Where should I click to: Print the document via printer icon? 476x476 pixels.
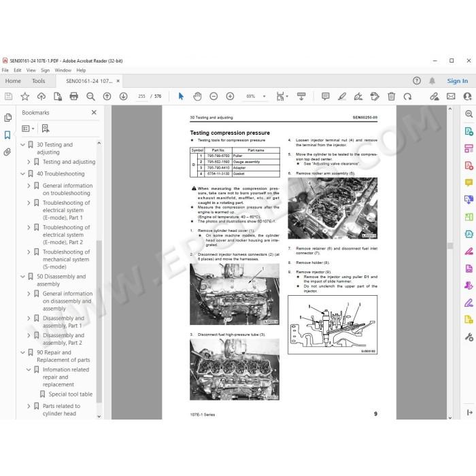point(73,97)
